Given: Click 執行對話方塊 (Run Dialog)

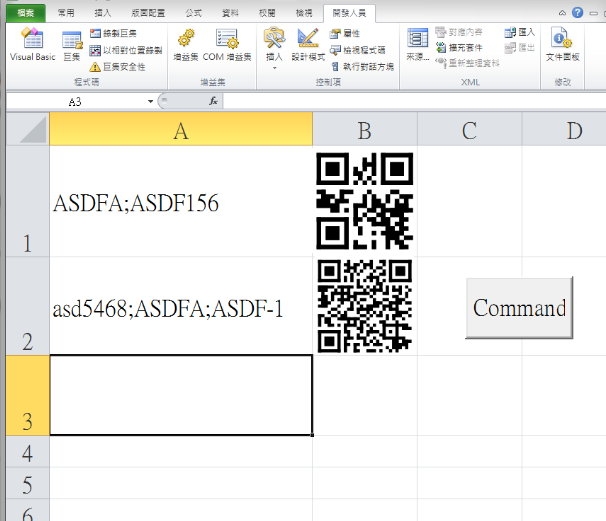Looking at the screenshot, I should pyautogui.click(x=362, y=67).
